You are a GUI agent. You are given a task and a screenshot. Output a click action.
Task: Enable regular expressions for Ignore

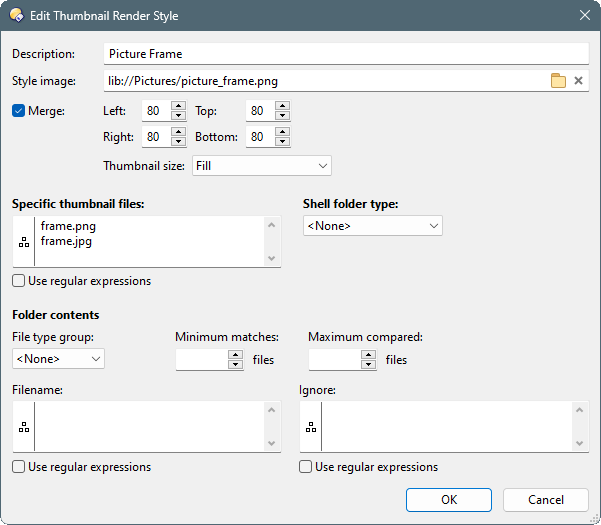(305, 467)
